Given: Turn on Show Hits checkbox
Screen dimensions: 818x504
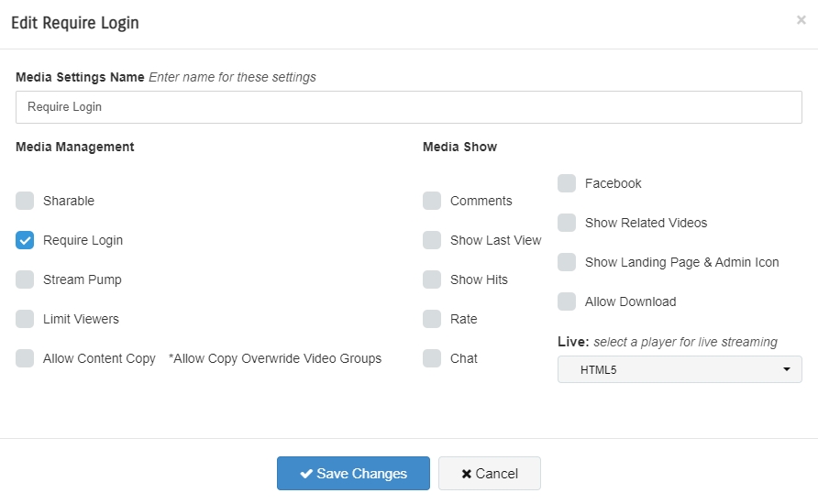Looking at the screenshot, I should click(x=432, y=279).
